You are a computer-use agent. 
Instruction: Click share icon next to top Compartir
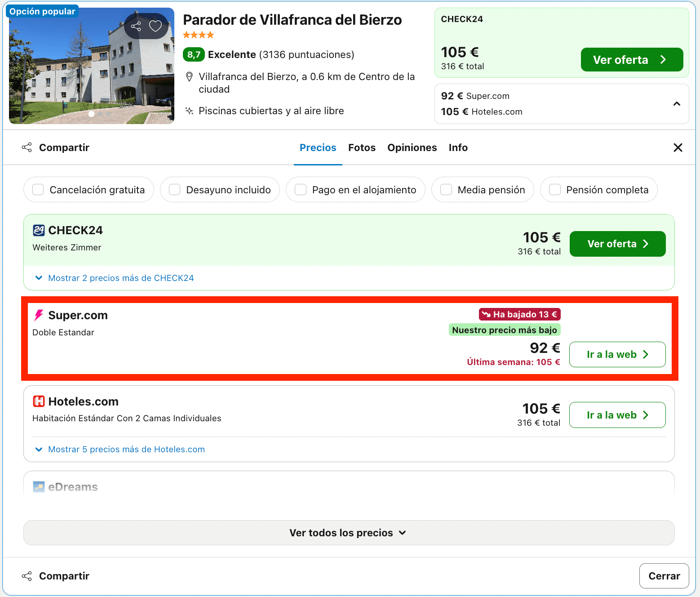pos(27,147)
